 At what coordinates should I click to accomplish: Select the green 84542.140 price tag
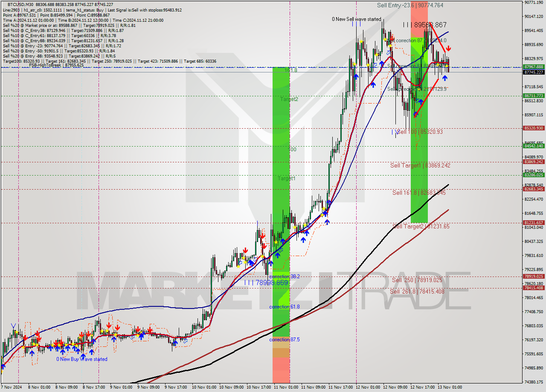[x=534, y=146]
